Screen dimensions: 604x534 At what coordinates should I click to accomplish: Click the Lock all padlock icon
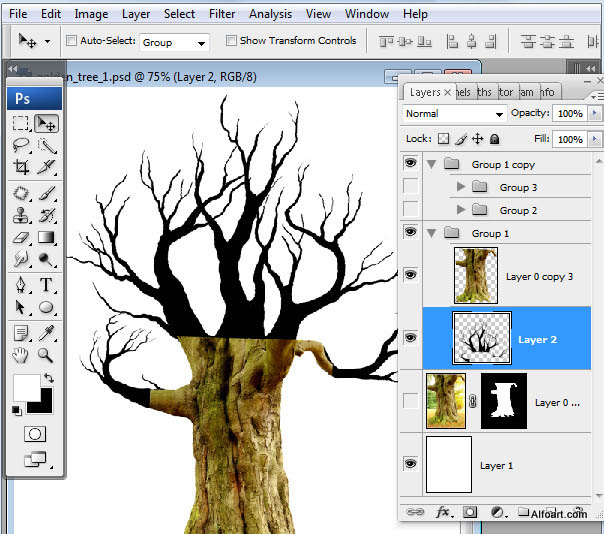494,139
